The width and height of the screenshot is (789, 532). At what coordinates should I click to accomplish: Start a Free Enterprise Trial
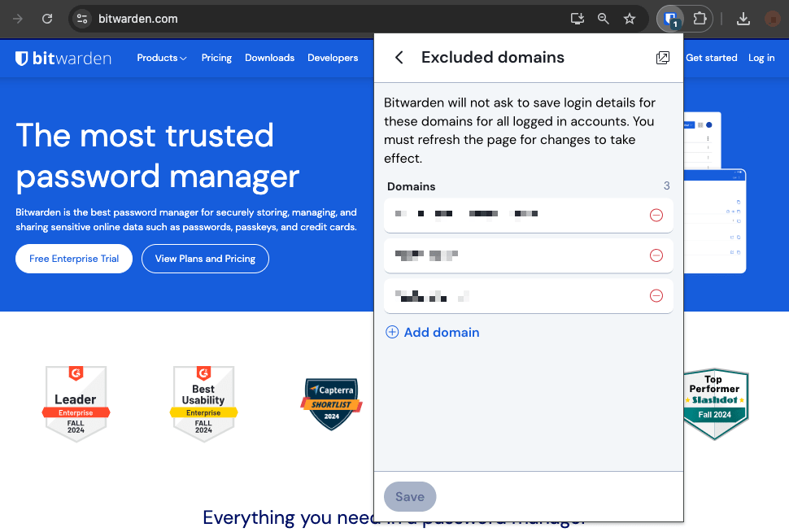coord(73,259)
